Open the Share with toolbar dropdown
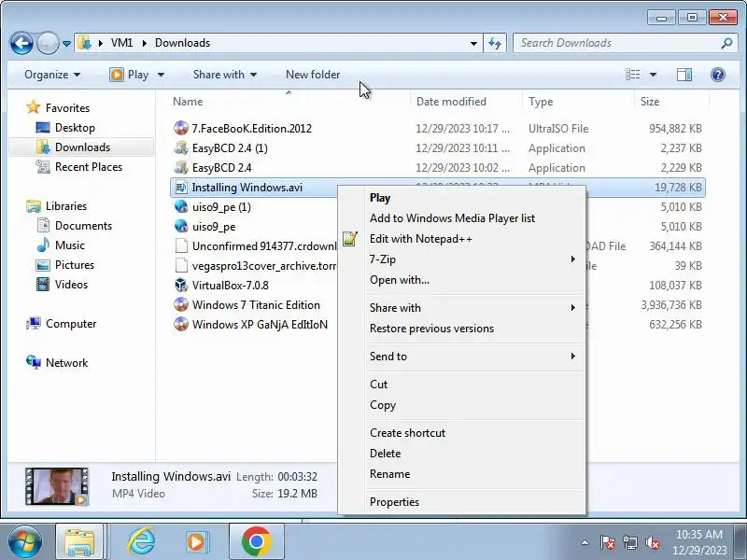Image resolution: width=747 pixels, height=560 pixels. tap(225, 75)
